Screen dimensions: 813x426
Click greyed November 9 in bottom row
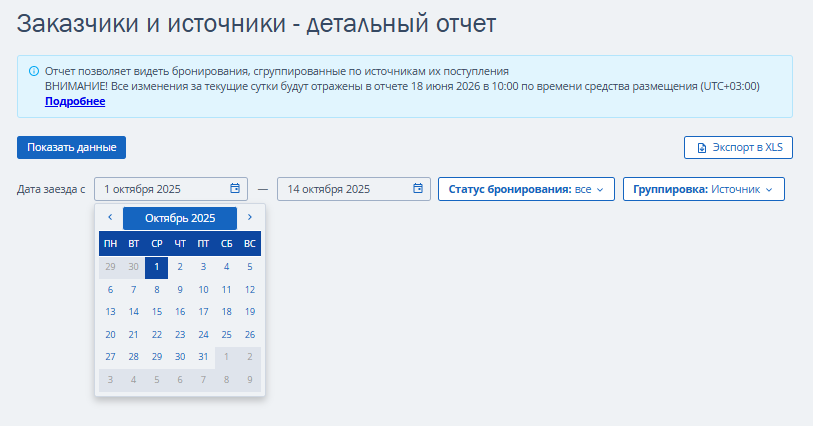tap(250, 380)
